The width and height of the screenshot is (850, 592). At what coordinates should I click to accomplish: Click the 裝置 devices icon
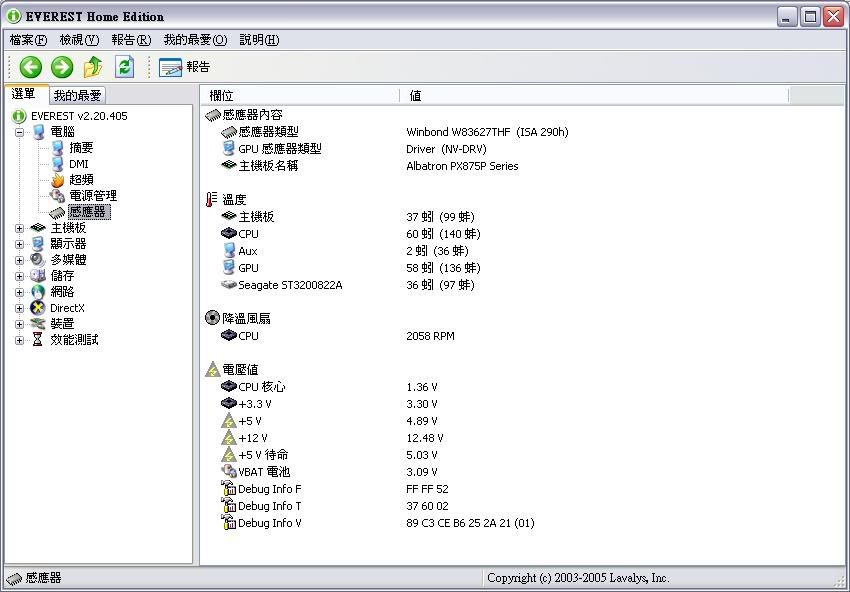37,324
